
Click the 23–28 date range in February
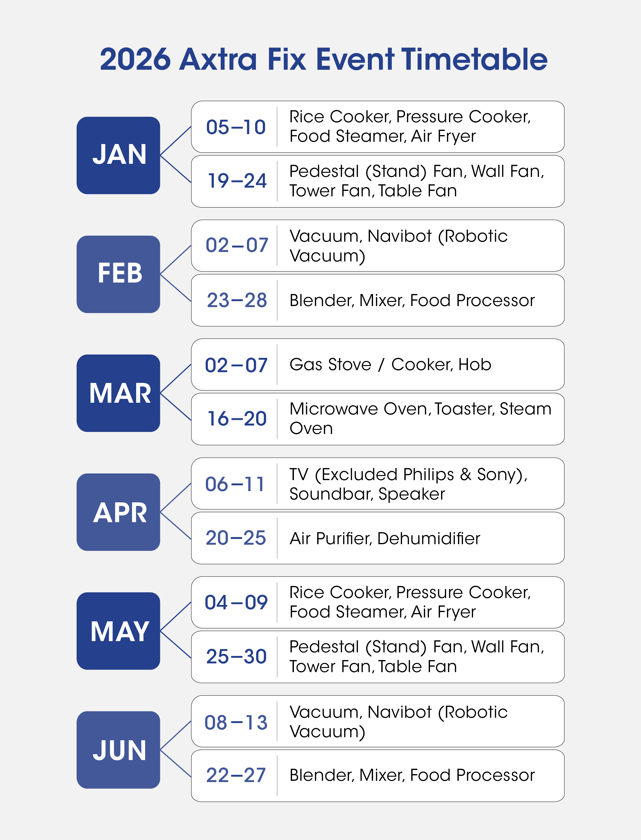[237, 300]
